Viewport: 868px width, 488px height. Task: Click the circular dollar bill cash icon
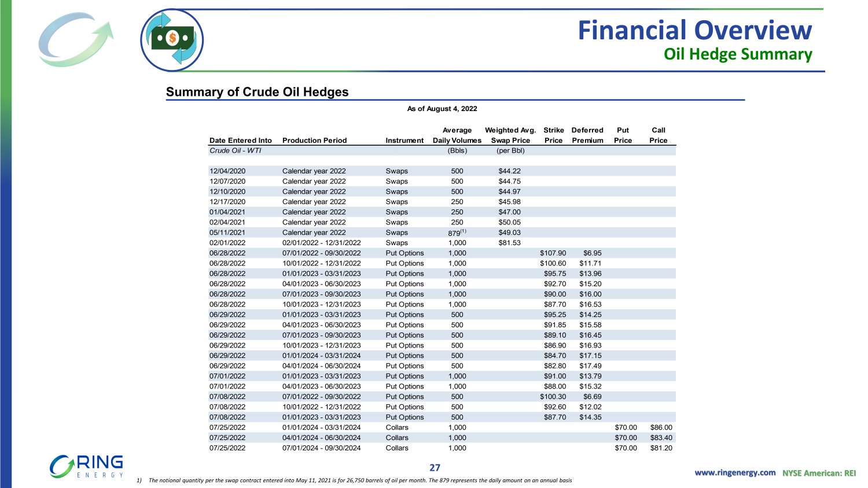click(172, 40)
